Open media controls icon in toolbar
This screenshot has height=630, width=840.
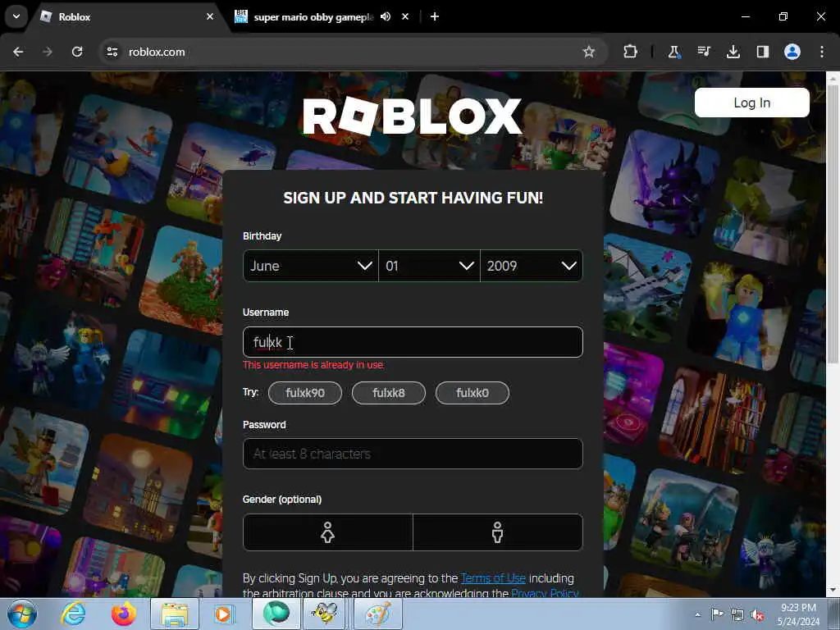pos(703,52)
